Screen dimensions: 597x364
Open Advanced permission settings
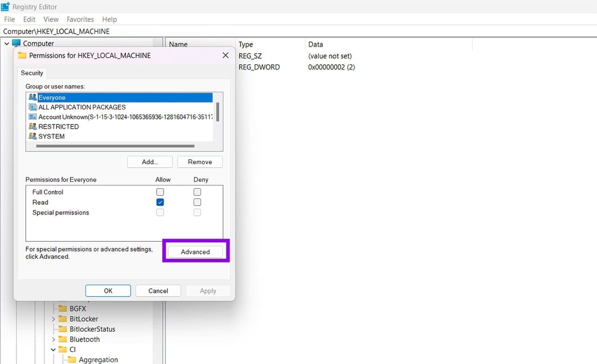click(x=195, y=252)
